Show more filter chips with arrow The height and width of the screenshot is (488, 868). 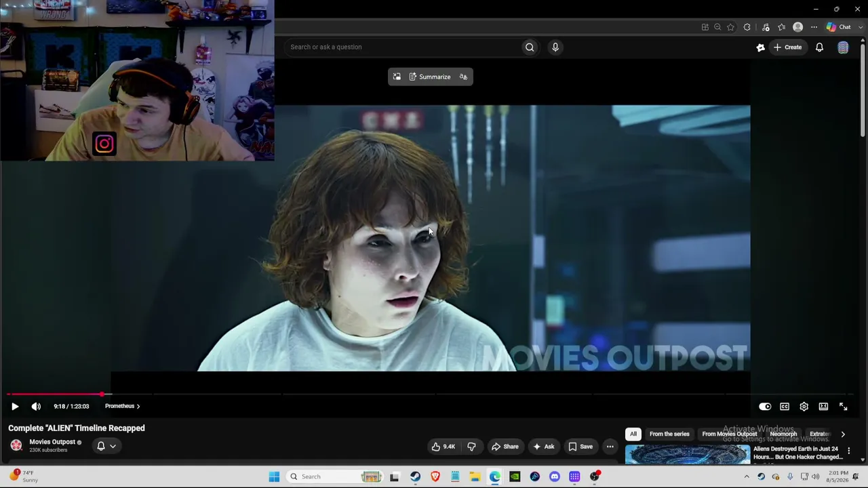coord(843,434)
